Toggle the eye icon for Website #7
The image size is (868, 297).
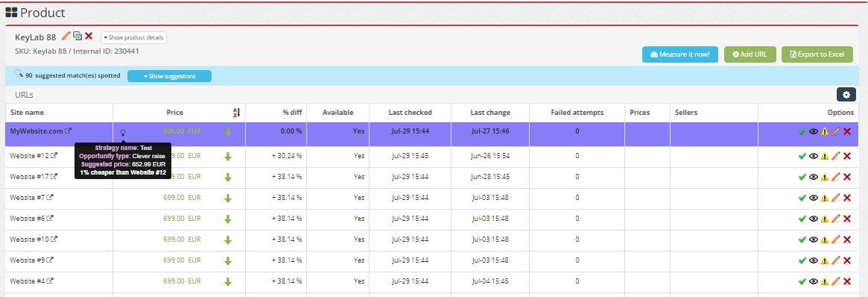coord(813,198)
